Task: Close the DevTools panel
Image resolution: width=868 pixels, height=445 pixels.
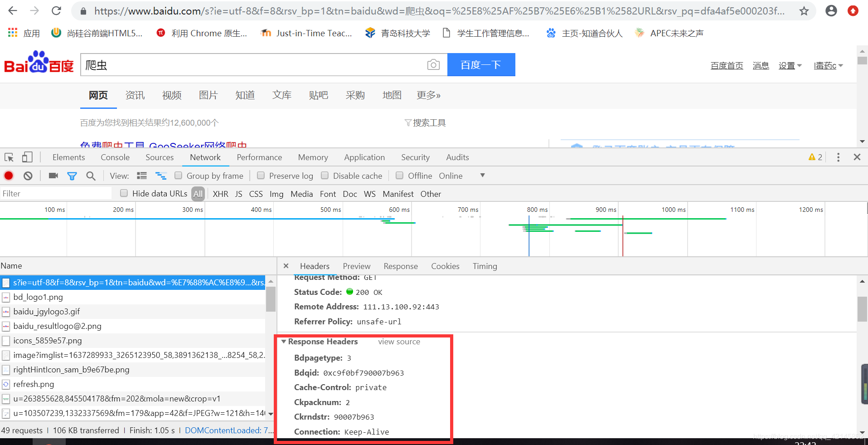Action: (857, 157)
